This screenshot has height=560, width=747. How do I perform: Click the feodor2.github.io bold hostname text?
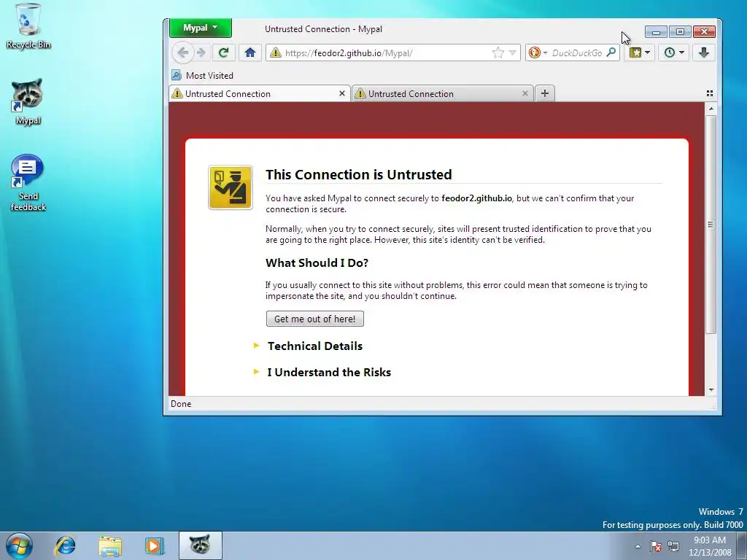click(x=476, y=198)
